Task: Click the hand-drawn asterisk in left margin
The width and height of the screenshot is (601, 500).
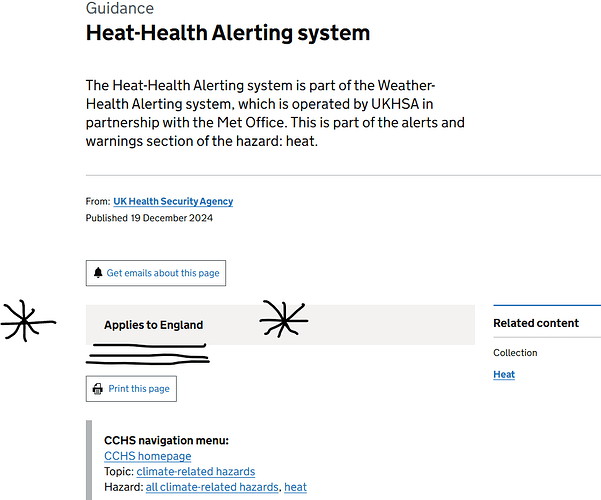Action: pyautogui.click(x=27, y=321)
